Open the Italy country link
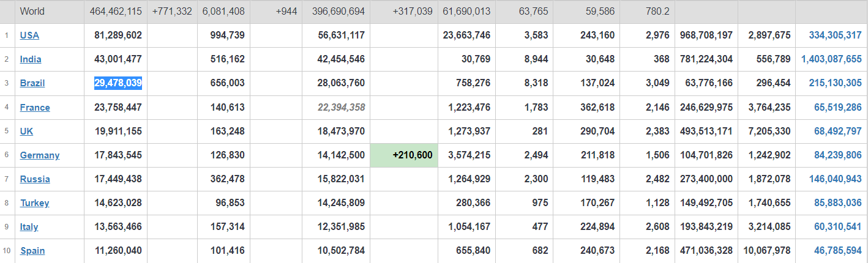This screenshot has height=263, width=868. [29, 227]
